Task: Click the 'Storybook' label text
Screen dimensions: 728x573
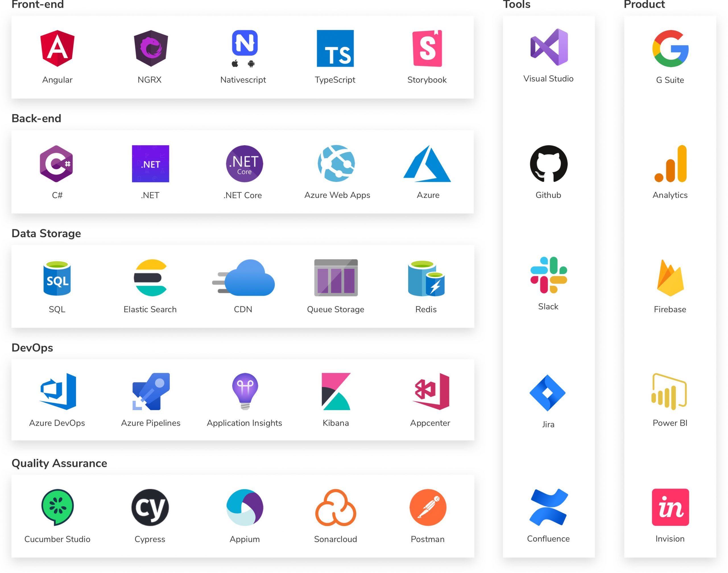Action: [x=427, y=80]
